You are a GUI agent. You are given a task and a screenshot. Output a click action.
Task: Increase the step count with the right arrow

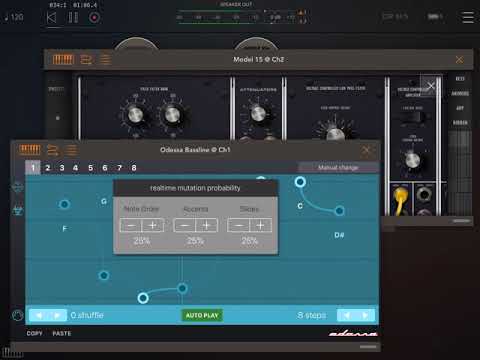pyautogui.click(x=365, y=315)
